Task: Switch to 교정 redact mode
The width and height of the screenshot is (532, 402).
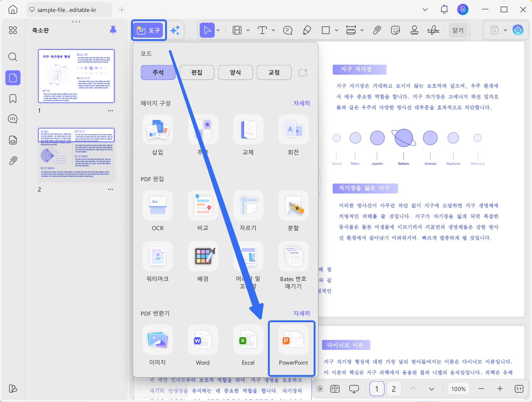Action: pos(274,73)
